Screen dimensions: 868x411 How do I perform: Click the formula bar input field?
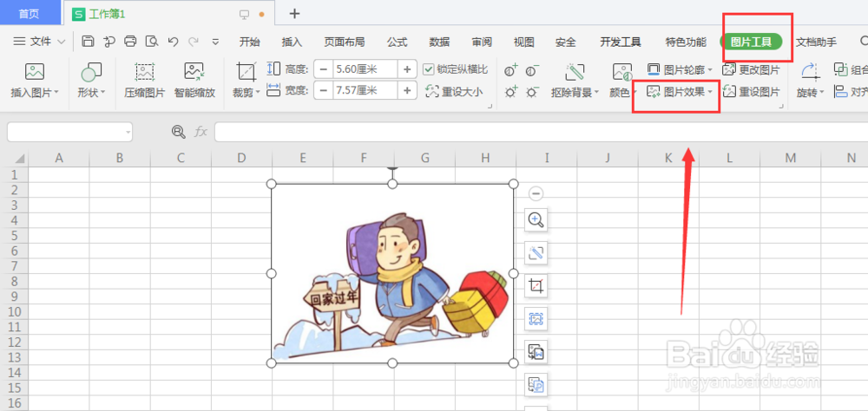[x=541, y=132]
